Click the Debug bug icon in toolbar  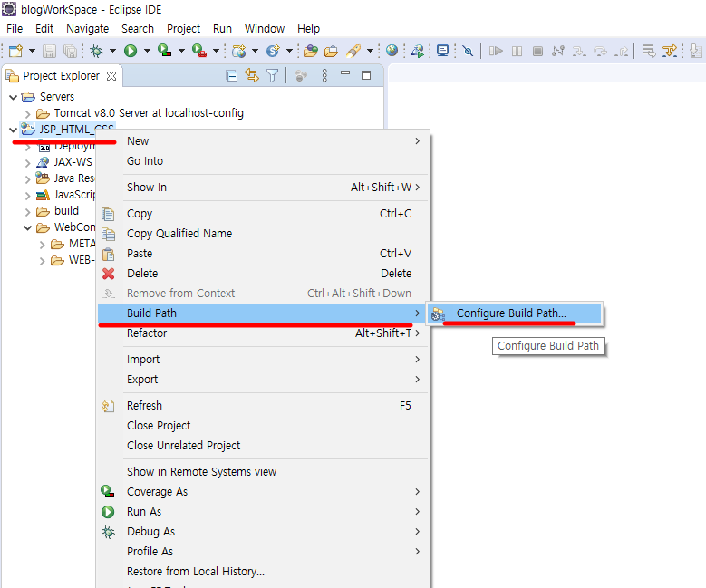pos(96,51)
